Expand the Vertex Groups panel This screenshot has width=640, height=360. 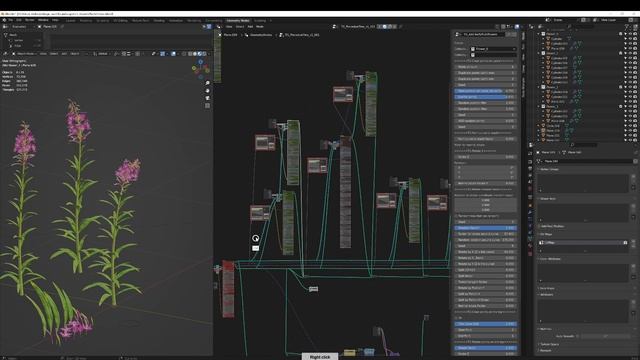click(x=549, y=169)
